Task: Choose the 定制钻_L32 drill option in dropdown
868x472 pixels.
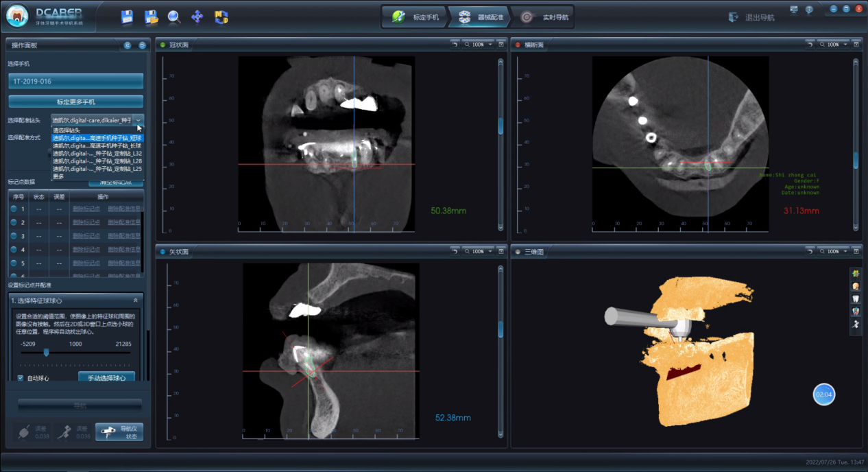Action: tap(97, 153)
